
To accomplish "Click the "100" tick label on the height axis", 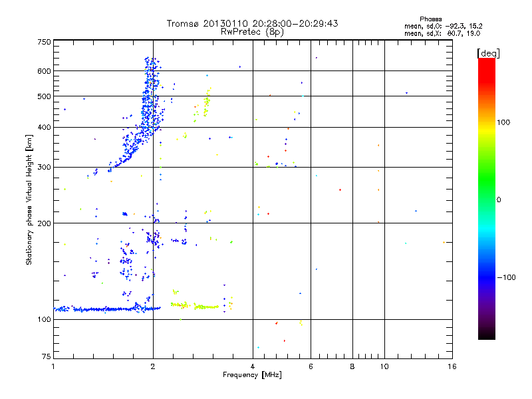I will 44,319.
